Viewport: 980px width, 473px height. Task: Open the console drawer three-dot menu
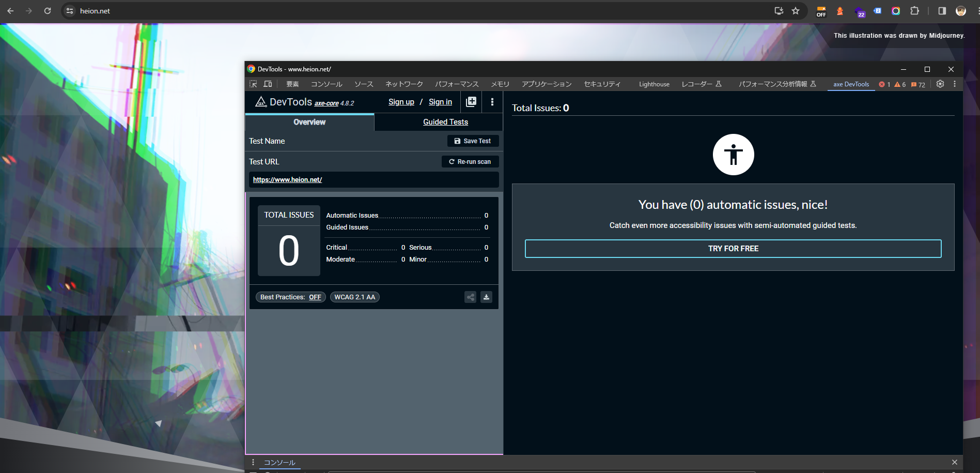pos(253,462)
